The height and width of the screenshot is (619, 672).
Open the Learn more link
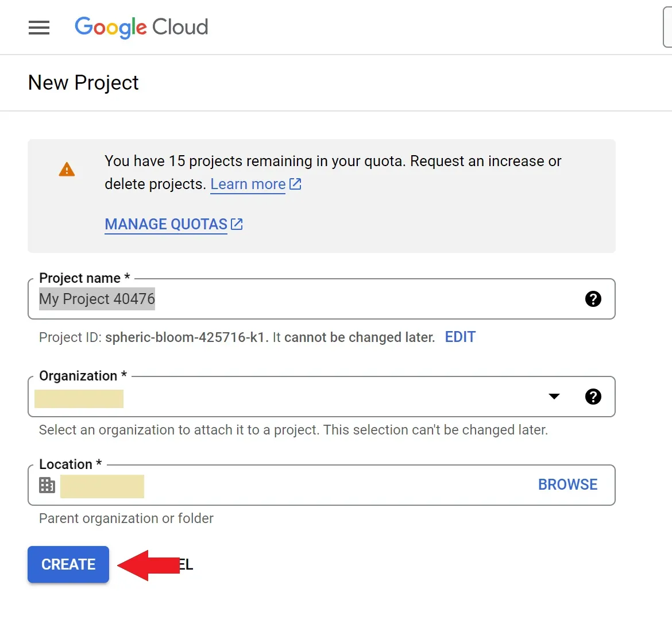tap(248, 184)
